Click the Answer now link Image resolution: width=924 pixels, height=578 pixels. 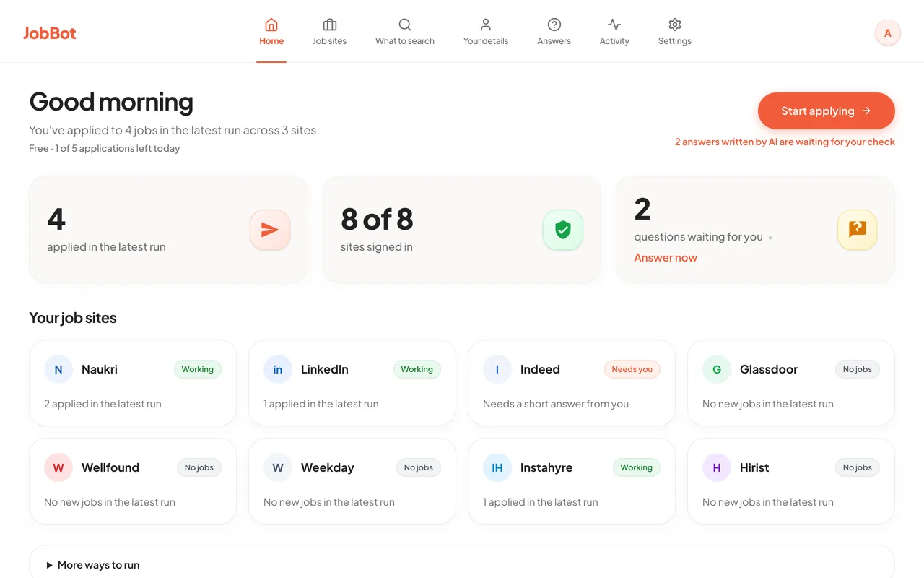(x=666, y=258)
